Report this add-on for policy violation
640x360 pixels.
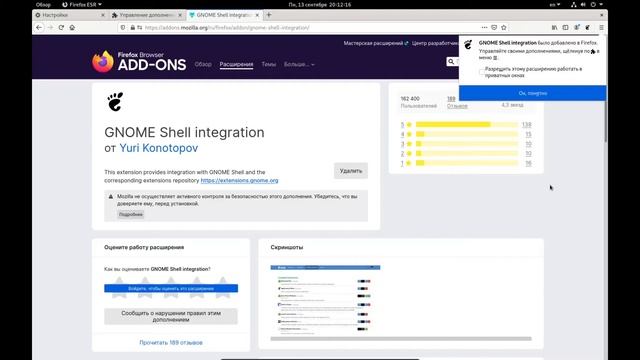(171, 316)
